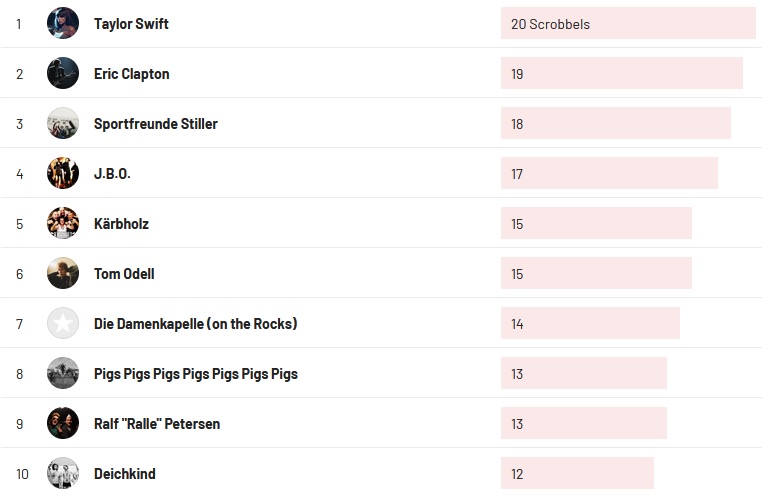Click the 20 Scrobbels bar
The image size is (762, 497).
(x=627, y=23)
